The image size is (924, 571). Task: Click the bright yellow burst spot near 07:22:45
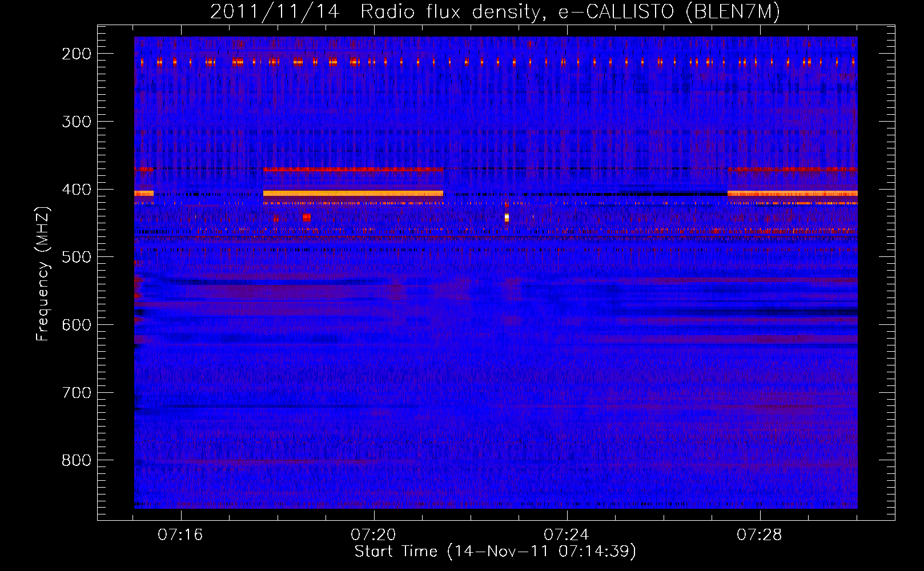[507, 218]
